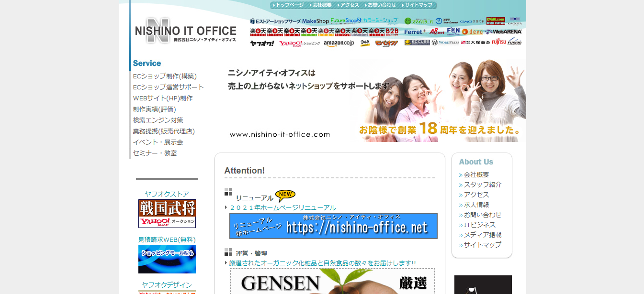Click the MakeShop logo

pyautogui.click(x=316, y=21)
